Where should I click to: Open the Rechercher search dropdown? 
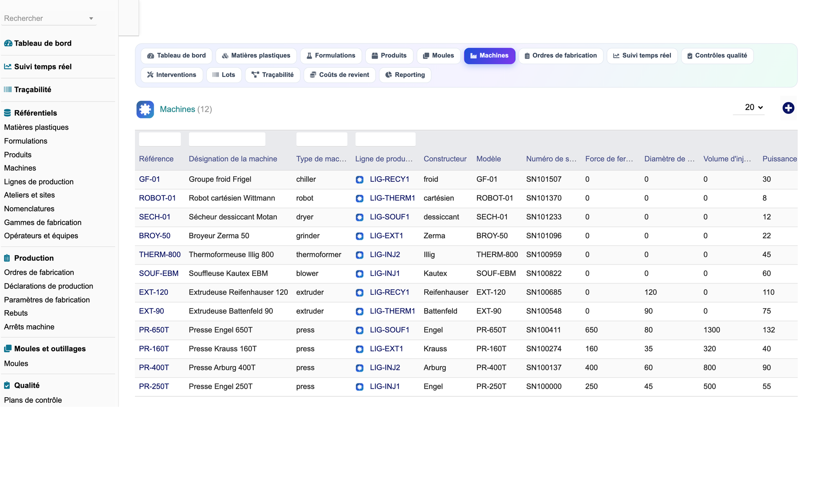coord(49,18)
